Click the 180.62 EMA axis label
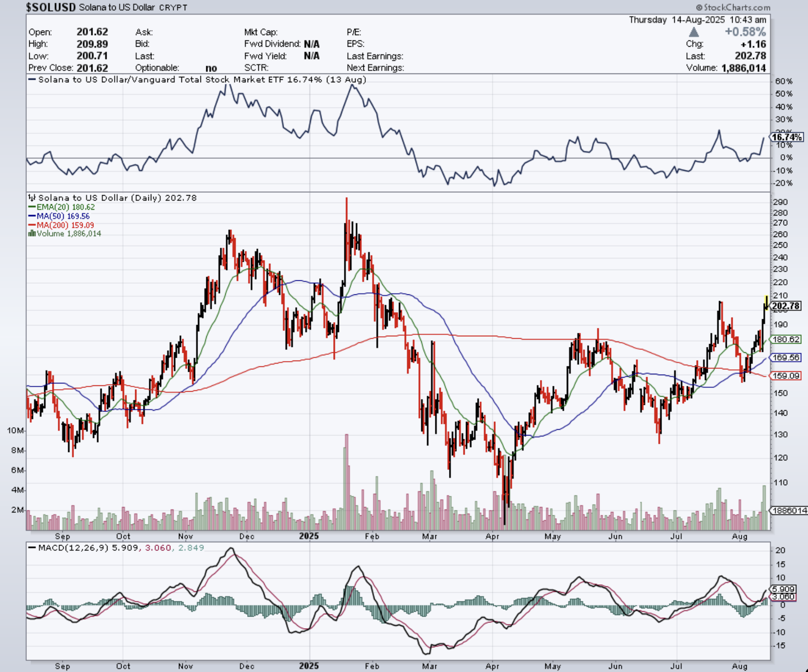The height and width of the screenshot is (672, 808). pos(786,340)
